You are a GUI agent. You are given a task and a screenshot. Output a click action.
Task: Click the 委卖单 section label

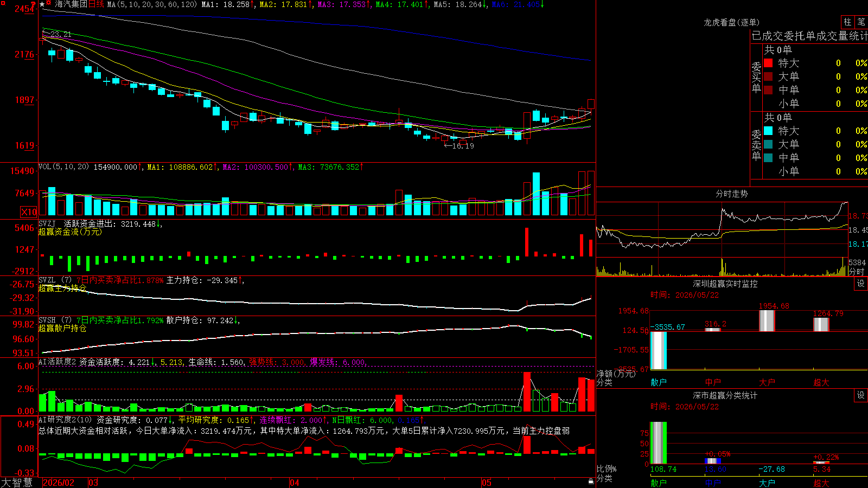click(756, 145)
